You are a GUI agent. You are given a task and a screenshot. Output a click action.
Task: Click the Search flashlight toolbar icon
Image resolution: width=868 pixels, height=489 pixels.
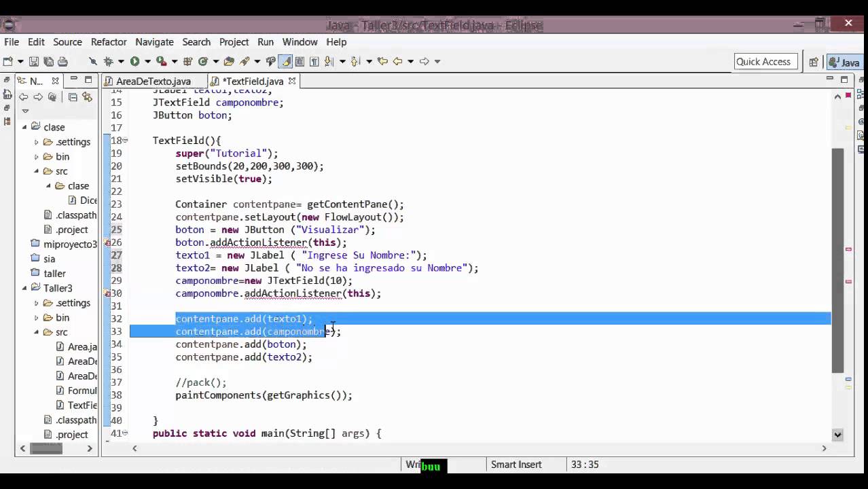click(x=245, y=61)
